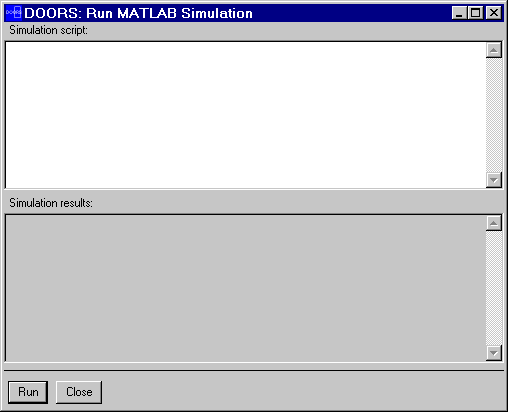Click the Simulation script scrollbar track
The height and width of the screenshot is (412, 508).
(494, 115)
